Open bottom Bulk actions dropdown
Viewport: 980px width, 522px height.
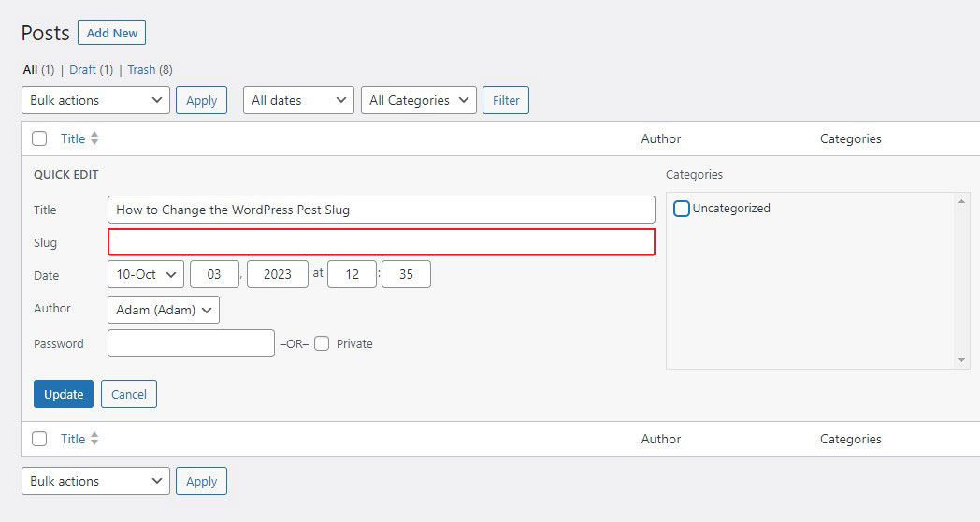tap(95, 481)
